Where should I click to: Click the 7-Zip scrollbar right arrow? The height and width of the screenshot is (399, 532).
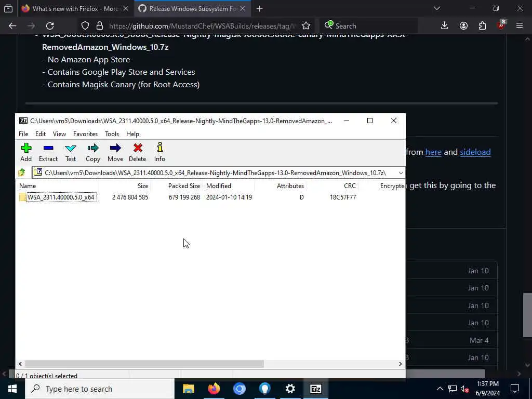401,364
